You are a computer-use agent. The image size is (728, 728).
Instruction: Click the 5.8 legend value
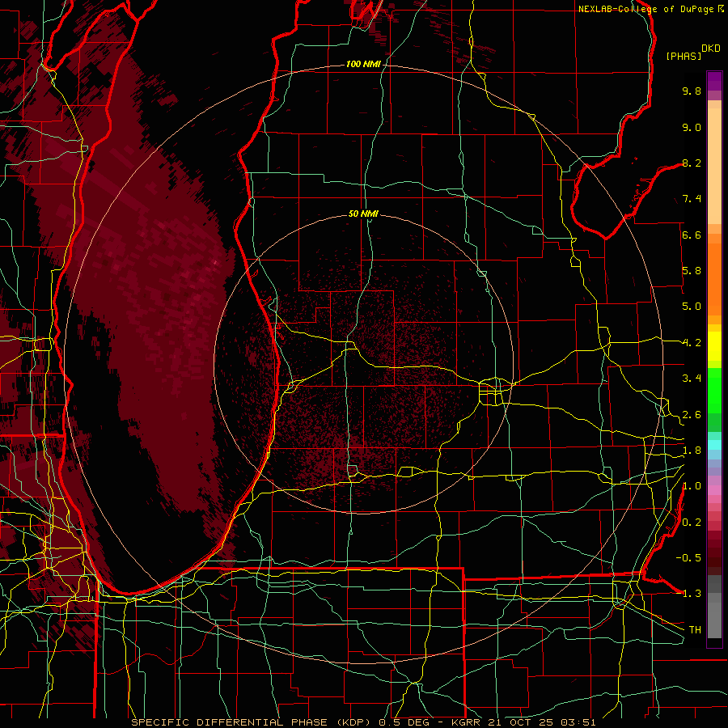pos(692,271)
